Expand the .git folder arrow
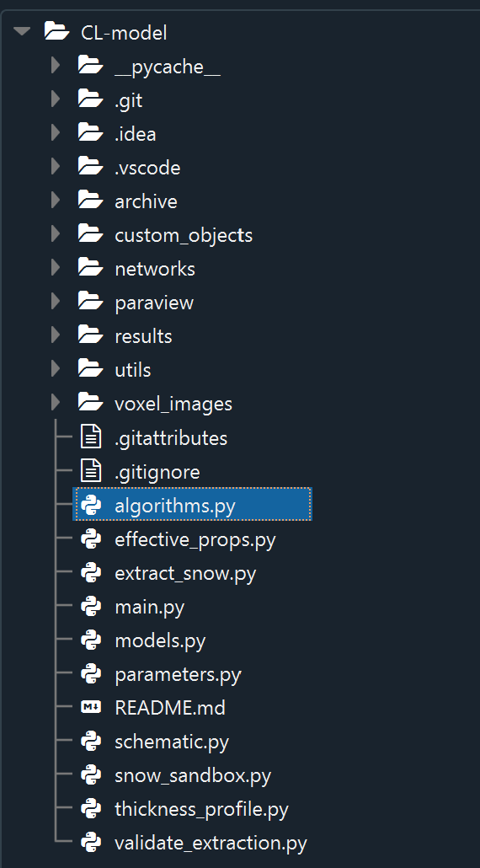Screen dimensions: 480x868 pyautogui.click(x=56, y=99)
